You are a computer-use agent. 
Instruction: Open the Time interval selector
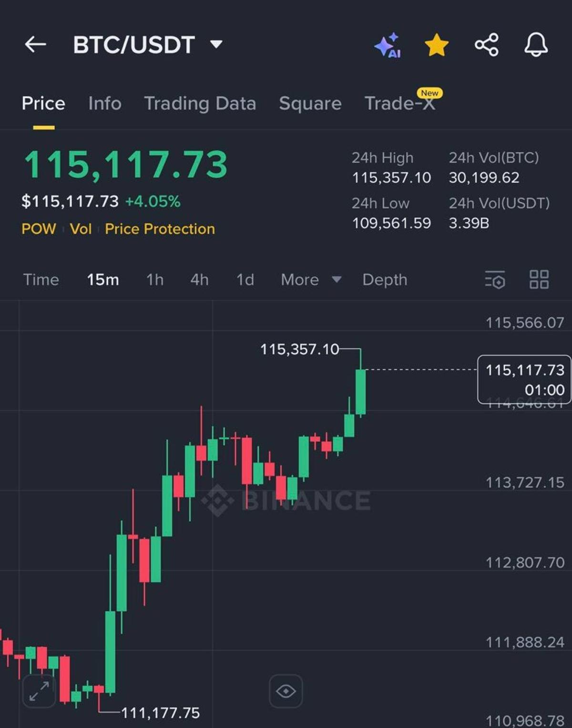click(41, 280)
